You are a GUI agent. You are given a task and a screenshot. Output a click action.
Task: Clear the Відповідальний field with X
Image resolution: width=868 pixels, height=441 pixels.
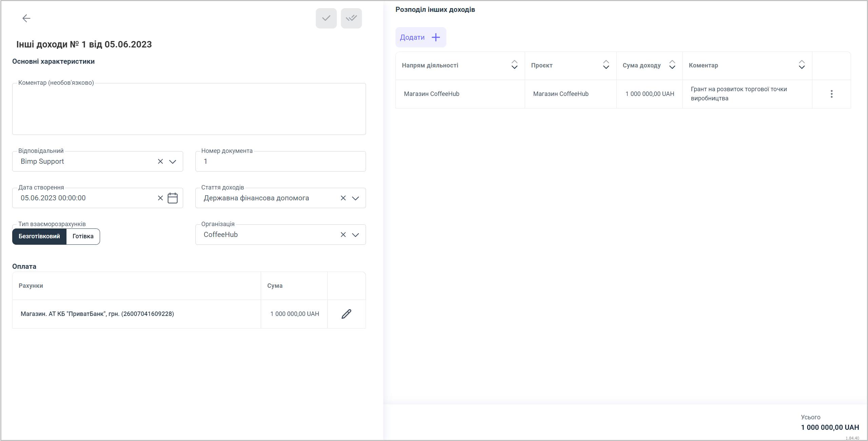tap(160, 161)
